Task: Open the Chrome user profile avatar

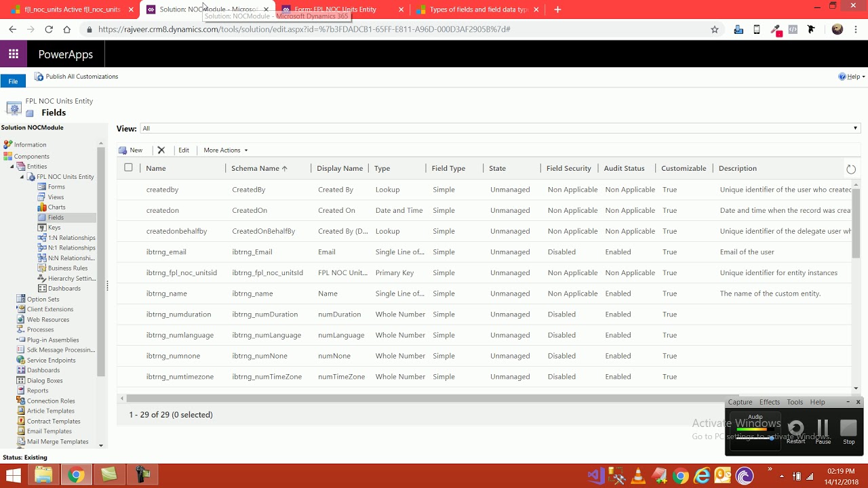Action: [x=837, y=29]
